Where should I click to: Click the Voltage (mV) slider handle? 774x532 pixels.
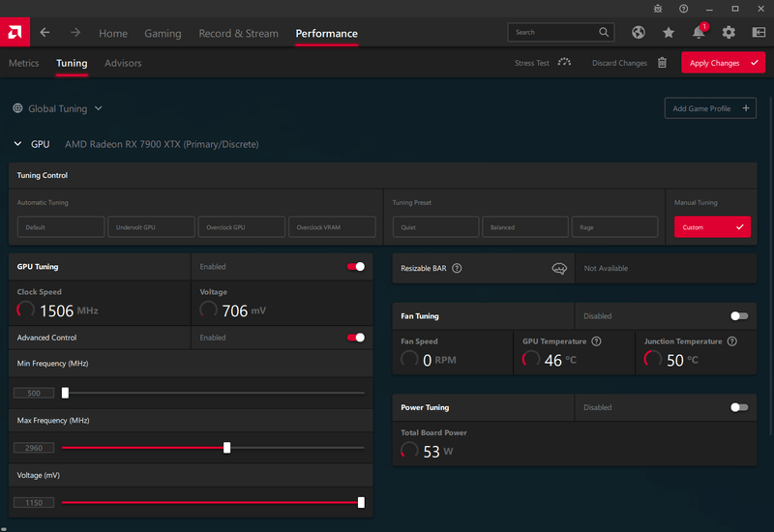(361, 502)
